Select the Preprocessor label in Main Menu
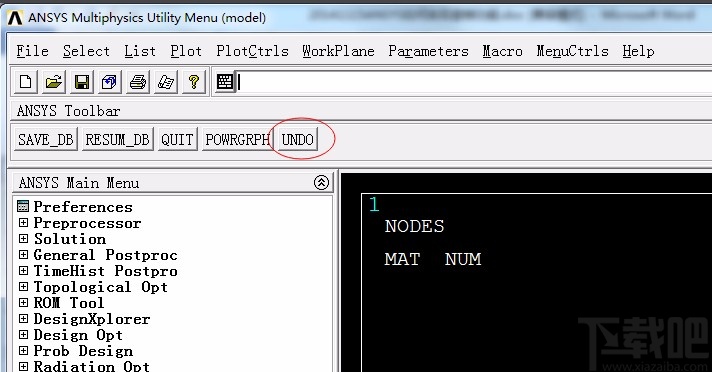This screenshot has width=712, height=372. pos(87,223)
